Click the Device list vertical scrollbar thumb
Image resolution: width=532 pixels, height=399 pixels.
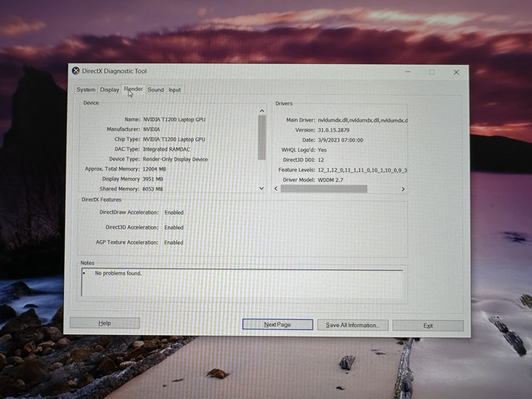click(262, 137)
